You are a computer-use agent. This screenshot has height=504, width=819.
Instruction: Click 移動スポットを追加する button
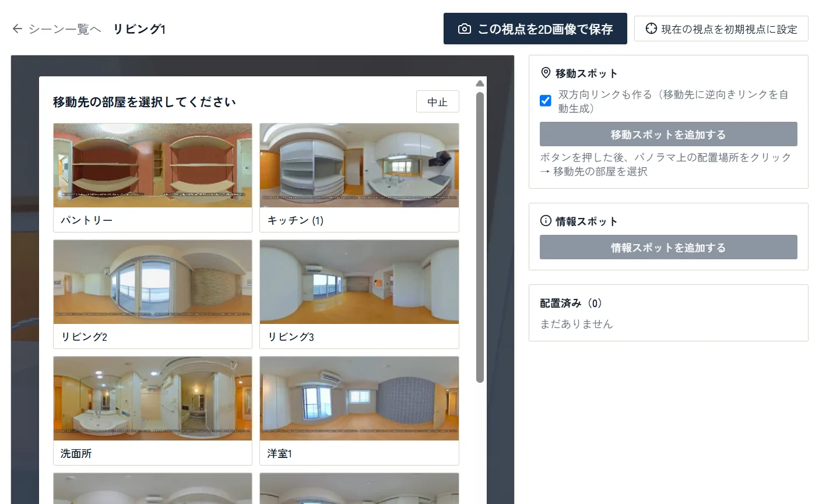pos(668,134)
